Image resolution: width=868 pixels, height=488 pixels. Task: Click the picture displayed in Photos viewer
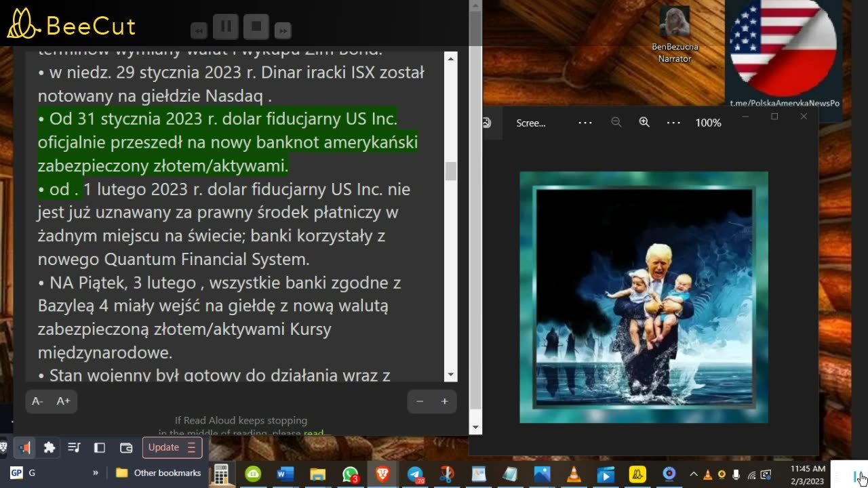pyautogui.click(x=644, y=298)
